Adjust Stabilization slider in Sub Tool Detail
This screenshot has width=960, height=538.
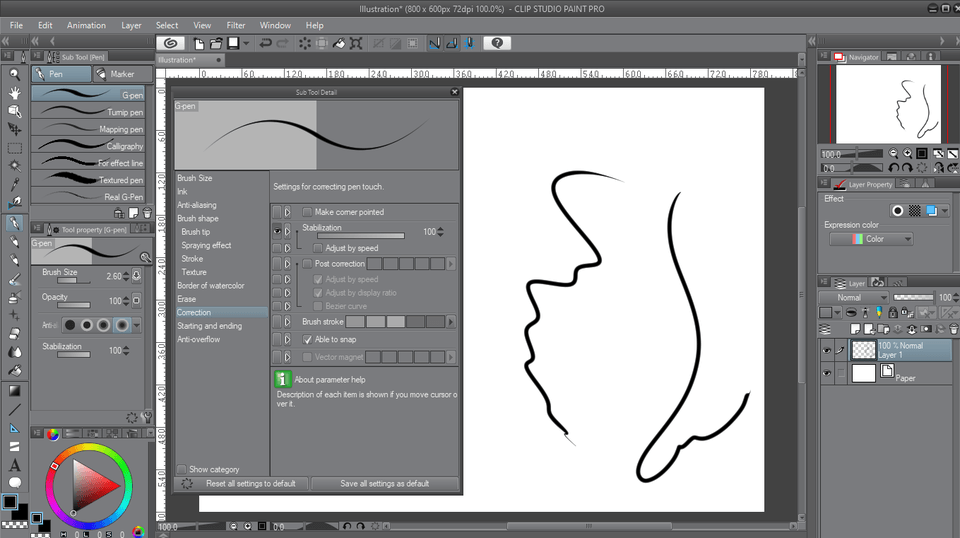click(x=361, y=236)
